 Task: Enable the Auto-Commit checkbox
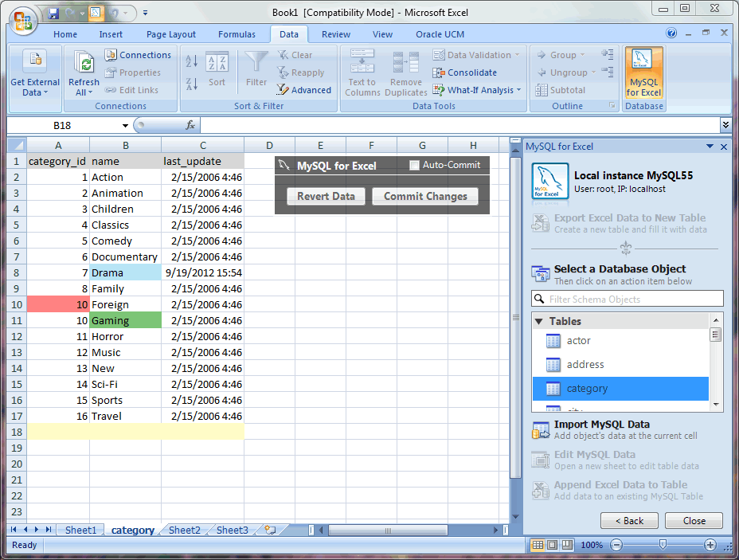(414, 165)
